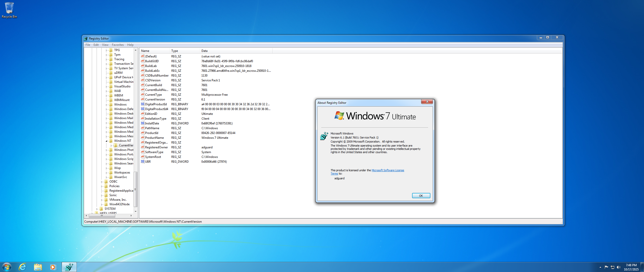Click the tree pane horizontal scrollbar thumb
Image resolution: width=644 pixels, height=272 pixels.
tap(102, 216)
